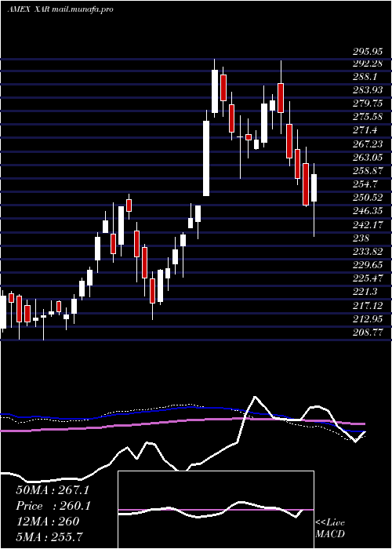392x549 pixels.
Task: Click the 217.12 price axis label
Action: [367, 306]
